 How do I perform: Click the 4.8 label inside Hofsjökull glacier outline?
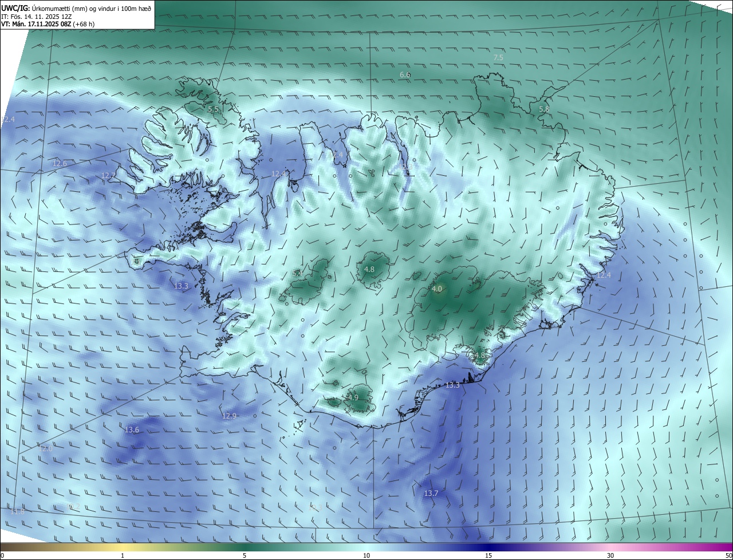point(369,269)
